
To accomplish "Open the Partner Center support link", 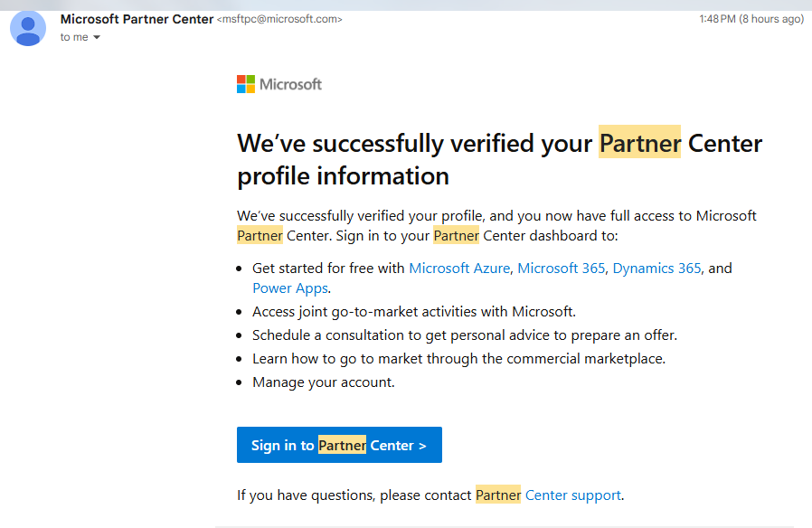I will (x=550, y=495).
